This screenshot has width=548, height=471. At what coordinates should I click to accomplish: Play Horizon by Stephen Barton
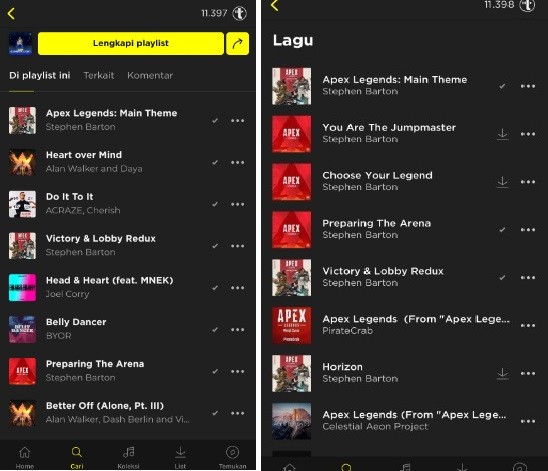(404, 374)
